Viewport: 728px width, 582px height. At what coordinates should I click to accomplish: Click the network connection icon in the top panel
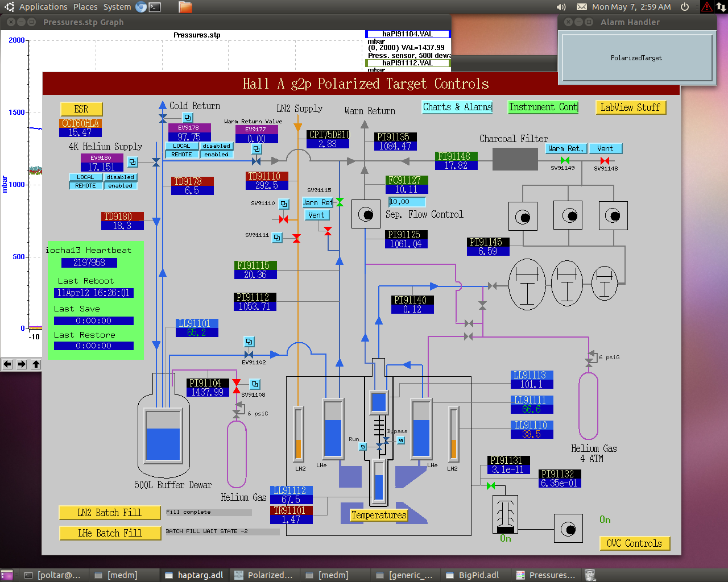pos(721,7)
